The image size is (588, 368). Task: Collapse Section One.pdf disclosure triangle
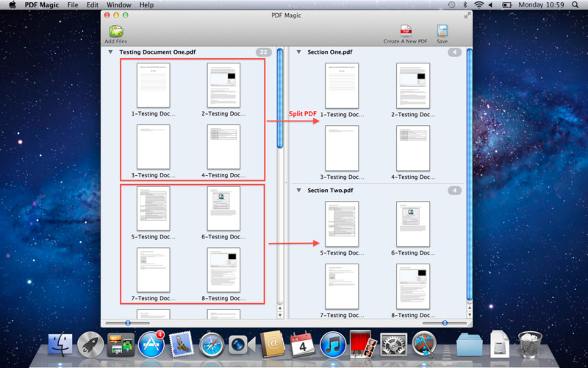298,52
